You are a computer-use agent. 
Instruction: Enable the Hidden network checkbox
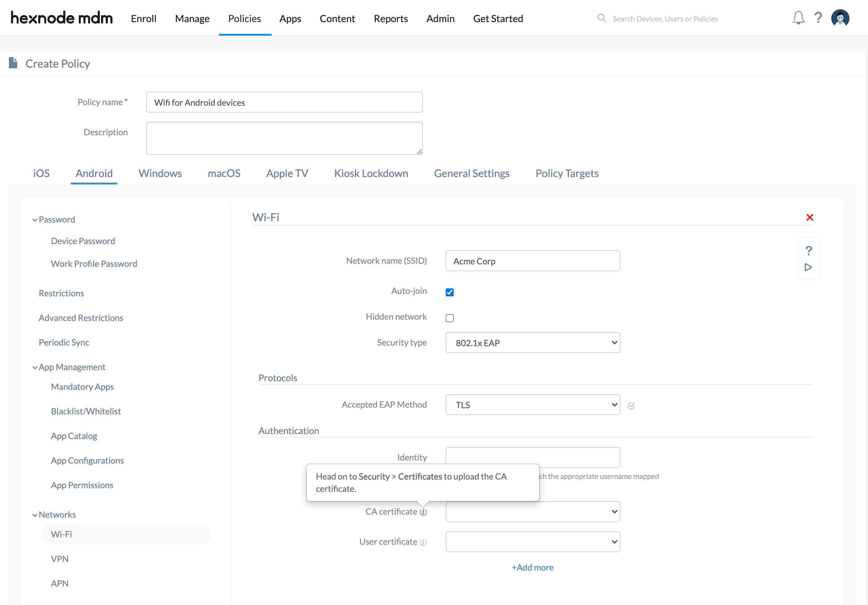point(449,318)
